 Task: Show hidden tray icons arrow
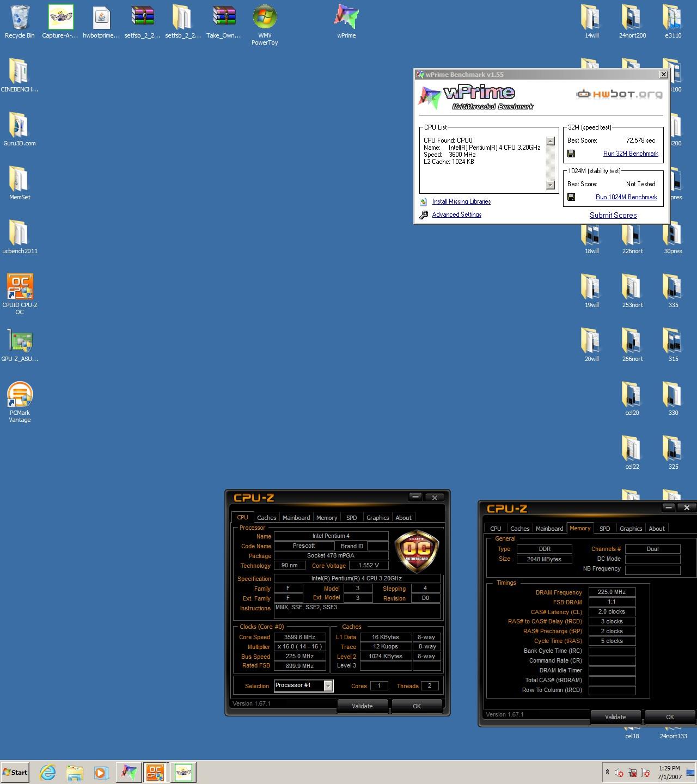(607, 772)
